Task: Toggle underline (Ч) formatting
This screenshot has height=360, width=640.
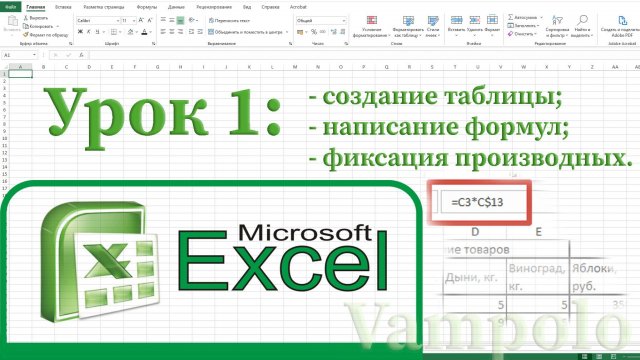Action: tap(97, 32)
